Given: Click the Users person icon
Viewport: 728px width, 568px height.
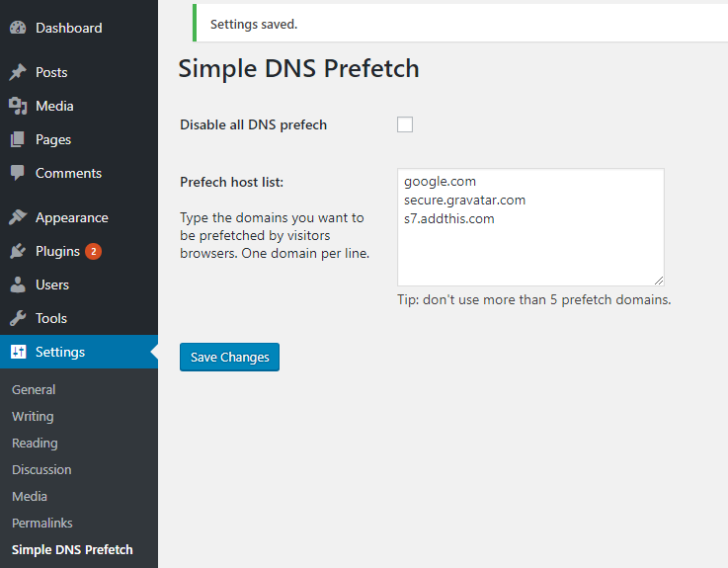Looking at the screenshot, I should (18, 284).
